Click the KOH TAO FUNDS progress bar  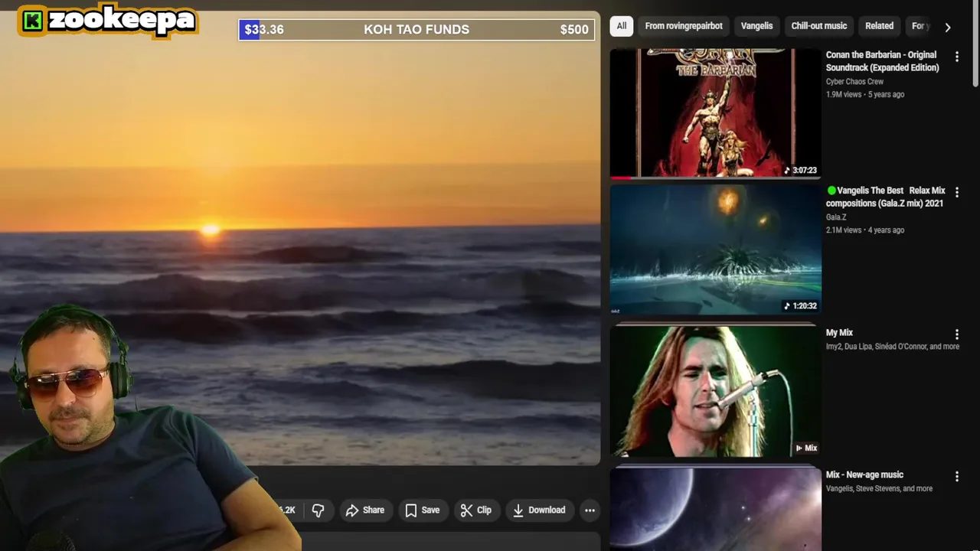point(416,30)
